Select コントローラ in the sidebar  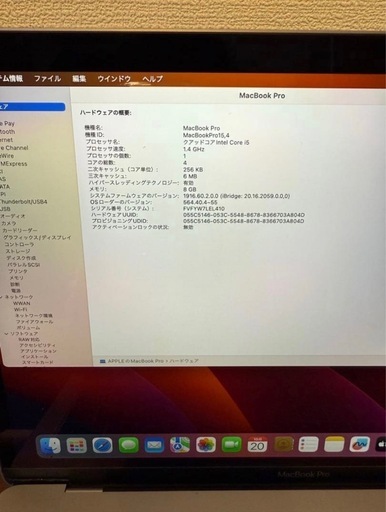coord(19,244)
